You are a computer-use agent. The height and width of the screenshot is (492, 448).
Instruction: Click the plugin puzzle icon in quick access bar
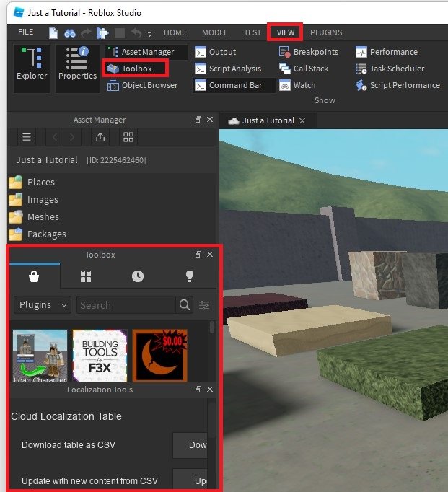(102, 33)
